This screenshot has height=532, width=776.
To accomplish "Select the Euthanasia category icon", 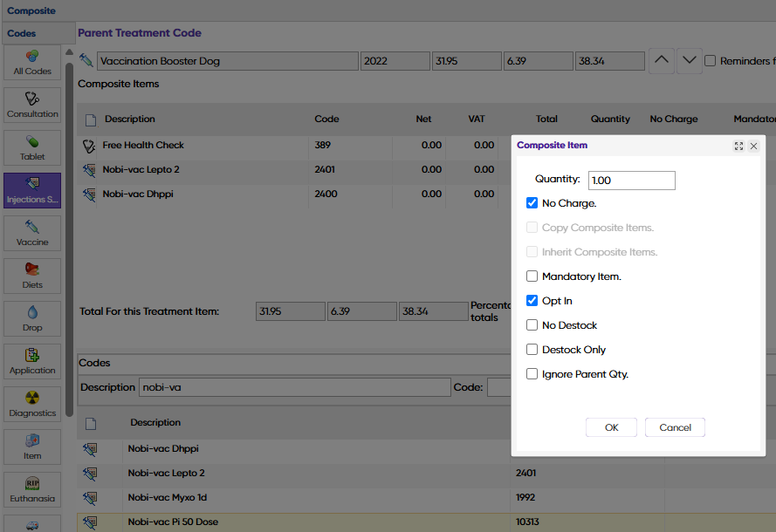I will (x=32, y=489).
